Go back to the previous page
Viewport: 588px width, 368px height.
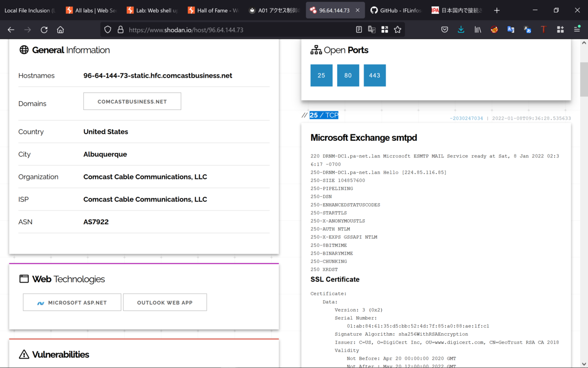click(11, 30)
